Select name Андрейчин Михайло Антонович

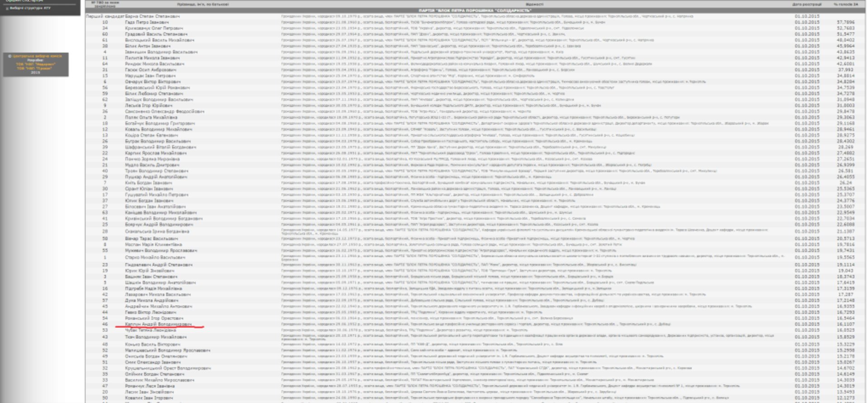click(x=158, y=306)
